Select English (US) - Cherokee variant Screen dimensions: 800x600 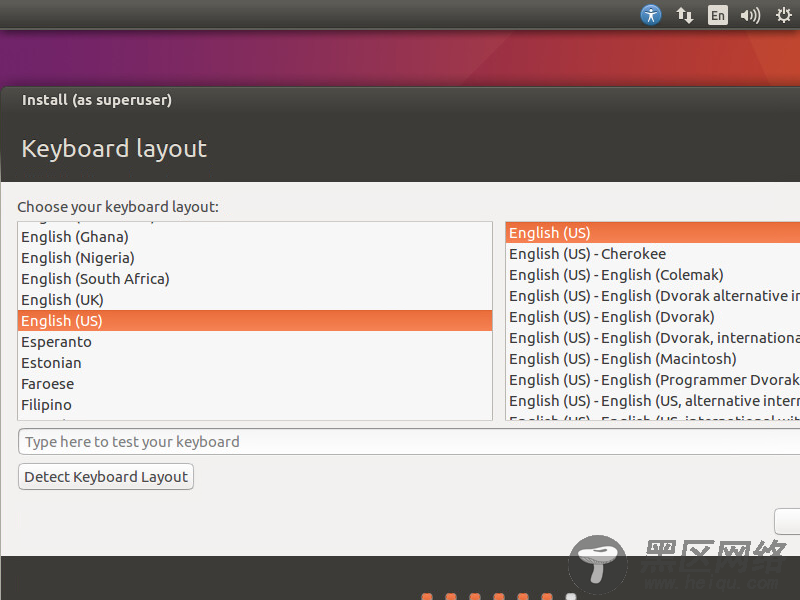point(653,254)
